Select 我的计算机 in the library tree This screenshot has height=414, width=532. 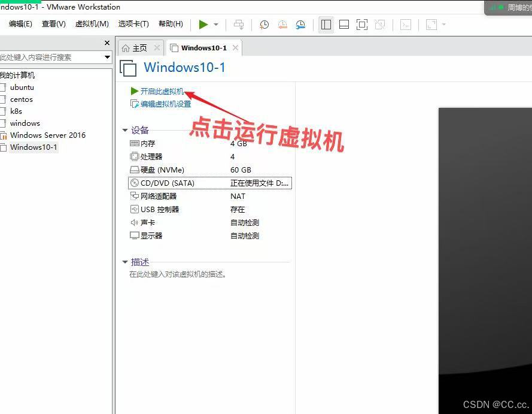[x=17, y=75]
